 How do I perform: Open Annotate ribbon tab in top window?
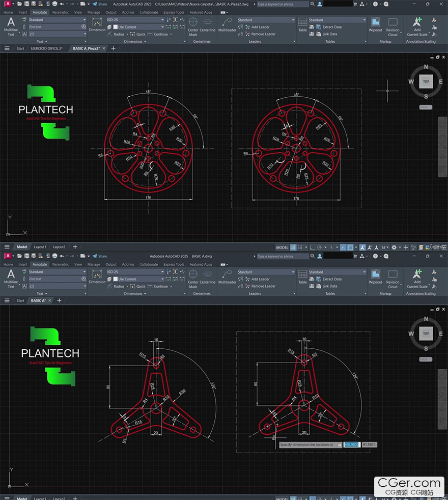(x=40, y=12)
